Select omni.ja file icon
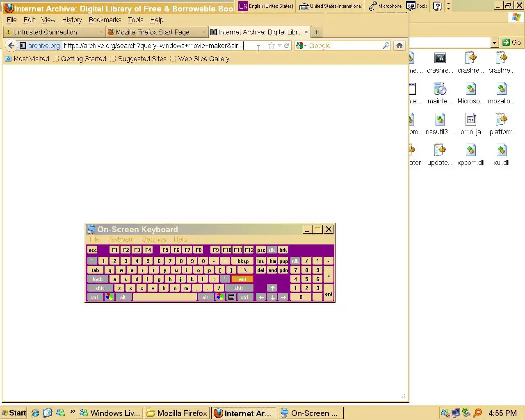Viewport: 525px width, 420px height. point(471,124)
